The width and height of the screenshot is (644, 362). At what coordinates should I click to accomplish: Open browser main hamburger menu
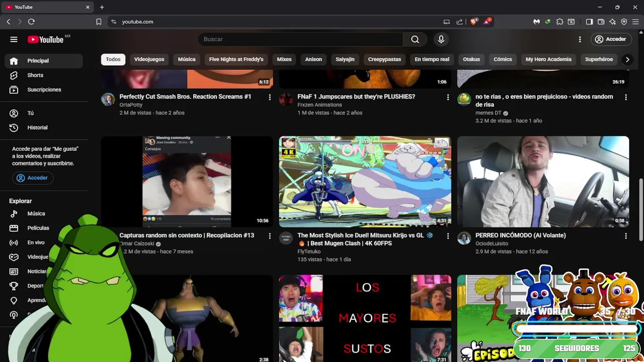point(635,22)
